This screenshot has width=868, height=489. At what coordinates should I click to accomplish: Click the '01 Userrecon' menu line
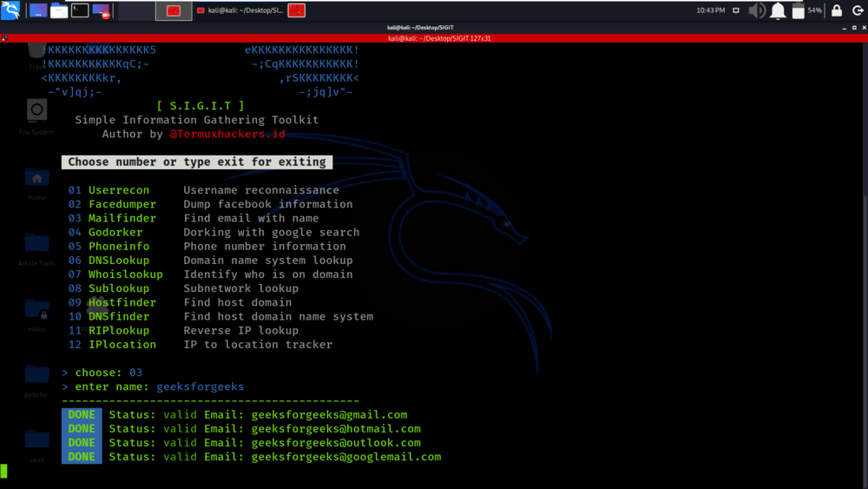pyautogui.click(x=204, y=190)
